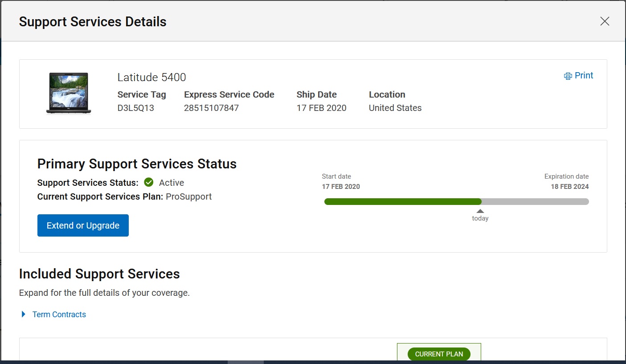Click the Latitude 5400 laptop thumbnail
The image size is (626, 364).
(x=69, y=94)
